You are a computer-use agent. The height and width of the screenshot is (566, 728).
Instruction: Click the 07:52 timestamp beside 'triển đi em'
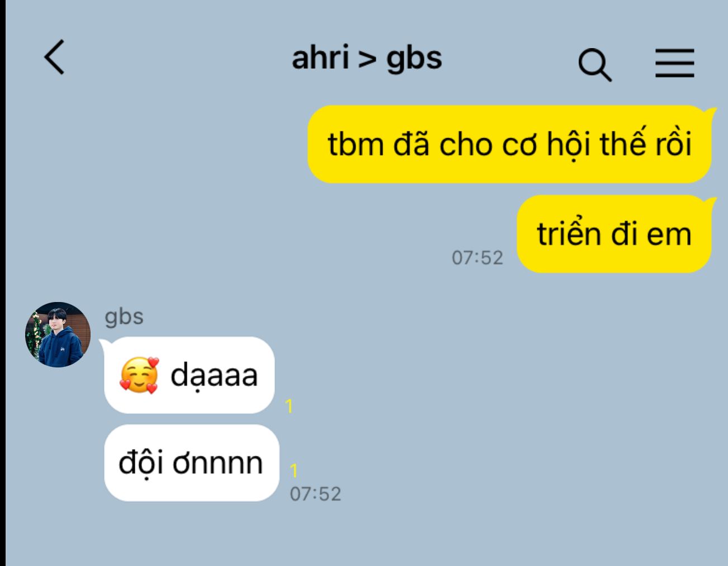coord(478,258)
